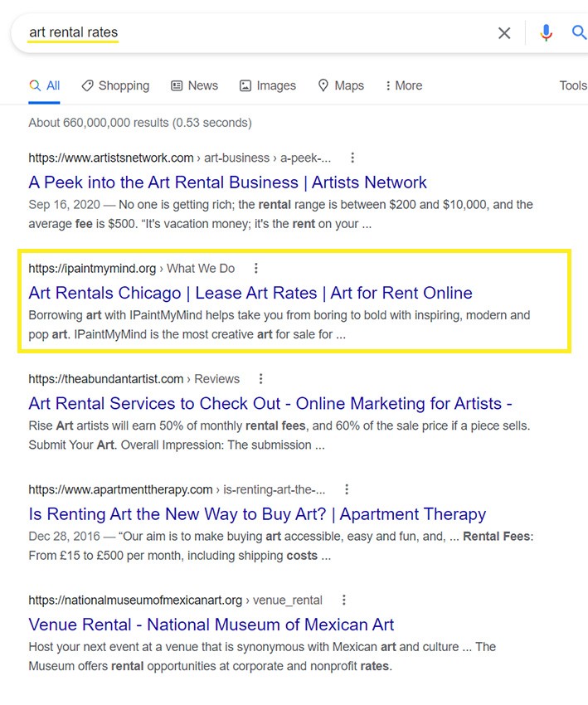Switch to the Shopping tab
Image resolution: width=588 pixels, height=705 pixels.
115,85
